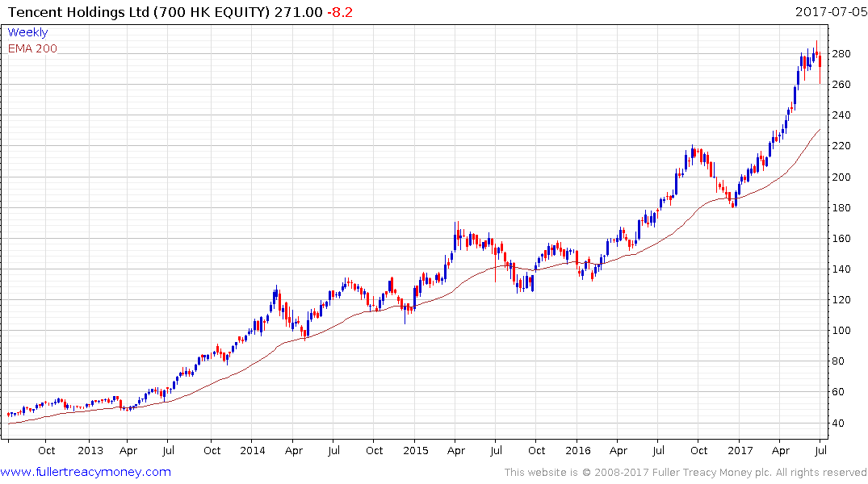The image size is (868, 484).
Task: Click the copyright notice text
Action: [686, 473]
